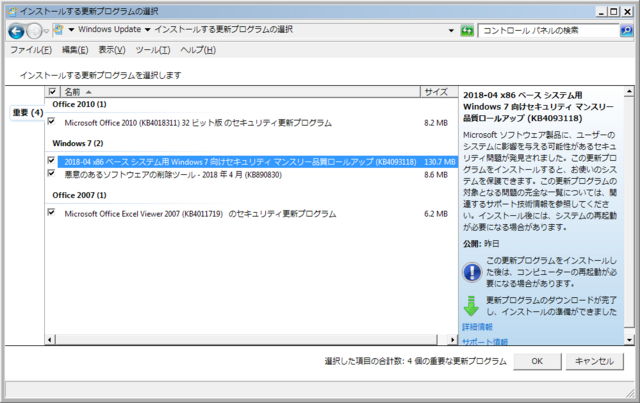Screen dimensions: 640x403
Task: Click the details pane scroll-down arrow
Action: pos(629,340)
